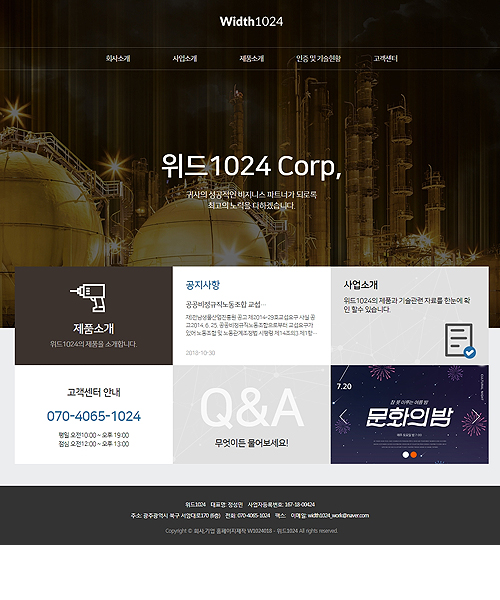
Task: Open the 사업소개 tile heading
Action: coord(361,285)
